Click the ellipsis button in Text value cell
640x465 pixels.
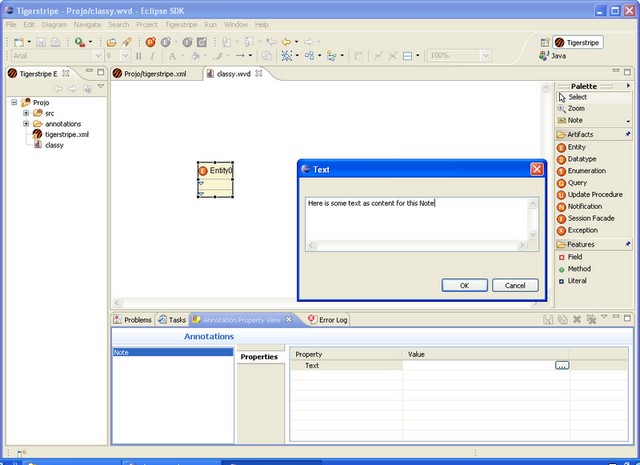click(x=562, y=365)
